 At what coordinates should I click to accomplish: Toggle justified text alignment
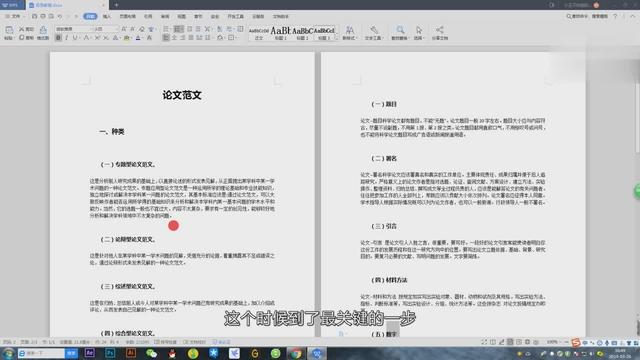click(191, 38)
